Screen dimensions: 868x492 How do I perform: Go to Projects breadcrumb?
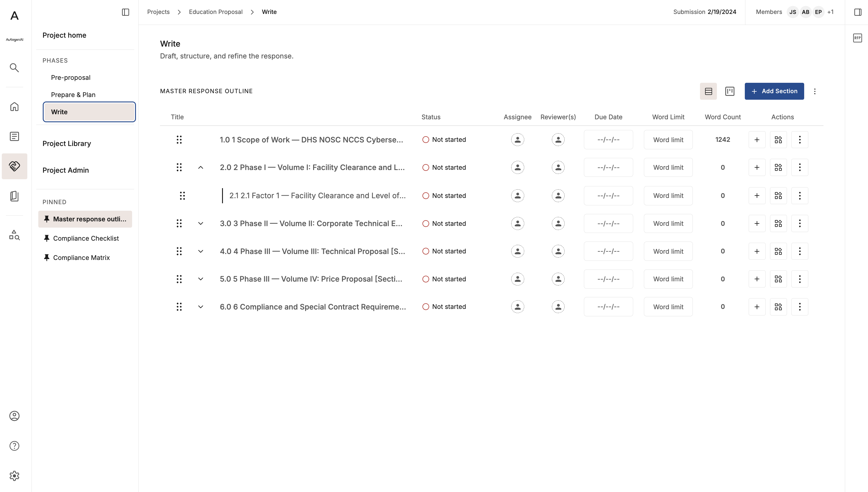tap(158, 12)
